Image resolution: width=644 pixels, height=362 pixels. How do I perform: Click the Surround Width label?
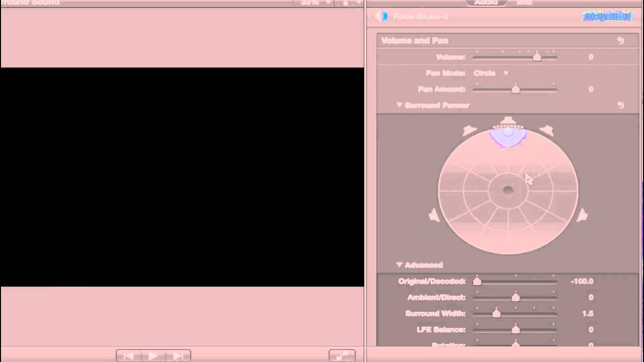[x=435, y=313]
